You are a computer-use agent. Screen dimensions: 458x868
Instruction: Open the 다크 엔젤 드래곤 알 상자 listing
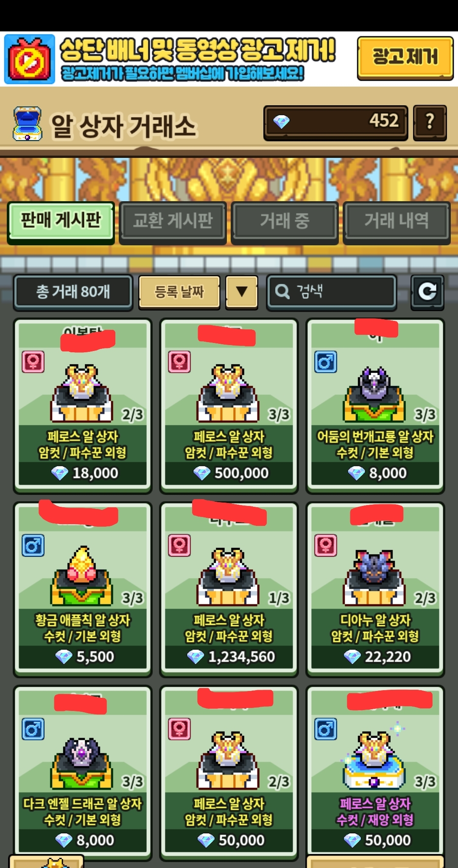pyautogui.click(x=83, y=772)
